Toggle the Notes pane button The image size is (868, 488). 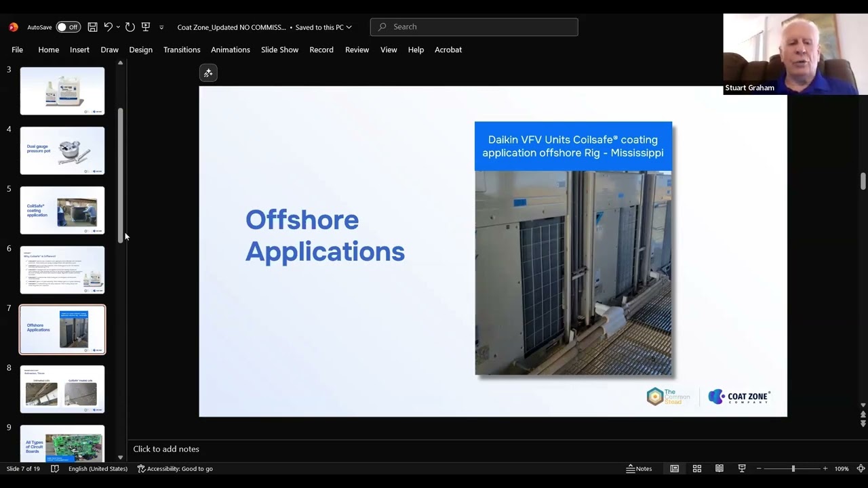(639, 468)
